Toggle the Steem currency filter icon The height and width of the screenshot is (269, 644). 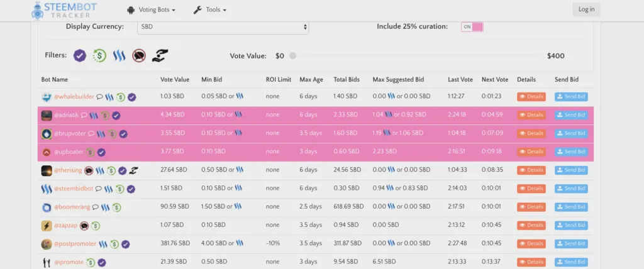(119, 55)
